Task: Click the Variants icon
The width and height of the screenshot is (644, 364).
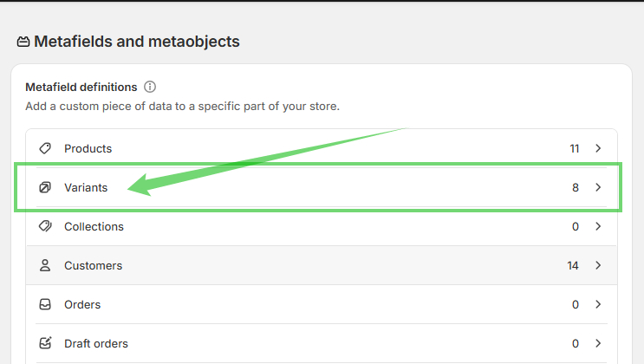Action: 46,187
